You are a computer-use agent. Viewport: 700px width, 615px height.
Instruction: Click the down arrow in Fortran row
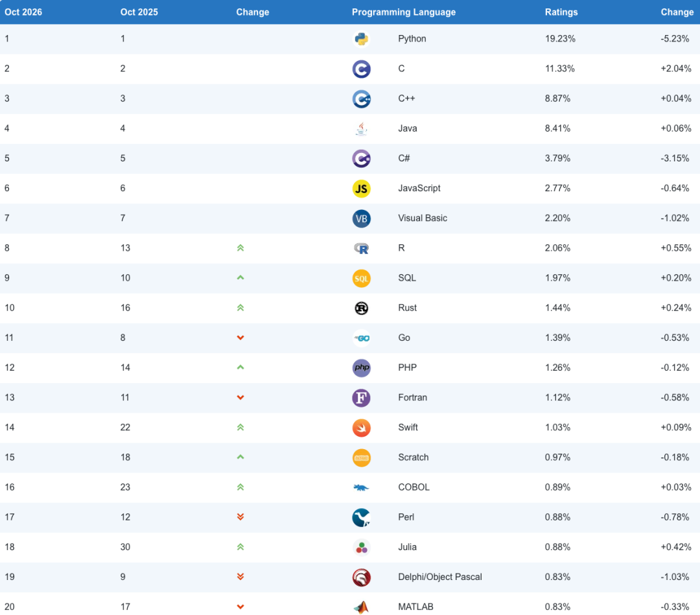(240, 398)
